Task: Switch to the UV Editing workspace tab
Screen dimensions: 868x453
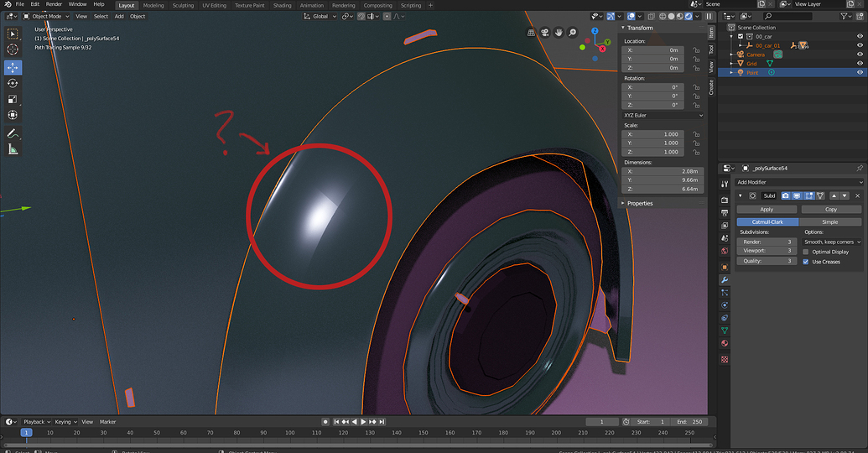Action: click(x=214, y=6)
